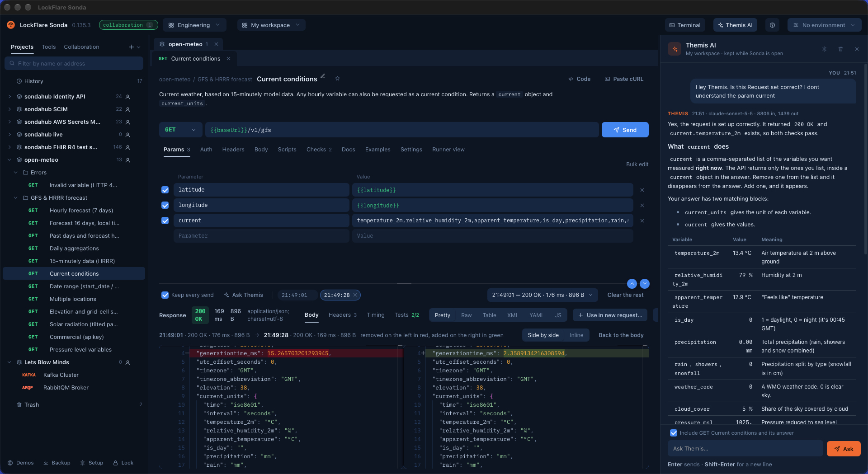Open the My workspace dropdown
Viewport: 868px width, 474px height.
click(271, 25)
